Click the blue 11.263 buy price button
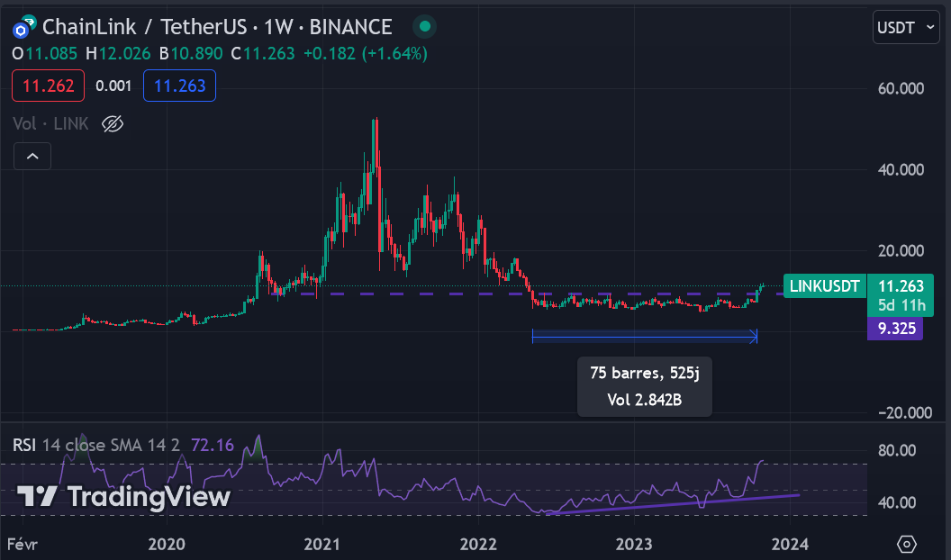The height and width of the screenshot is (560, 951). (x=179, y=86)
